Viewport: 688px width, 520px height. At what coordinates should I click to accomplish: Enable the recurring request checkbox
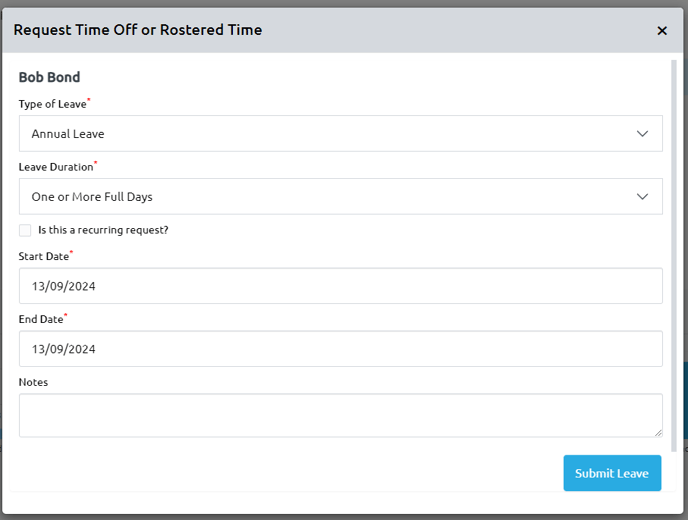tap(25, 230)
